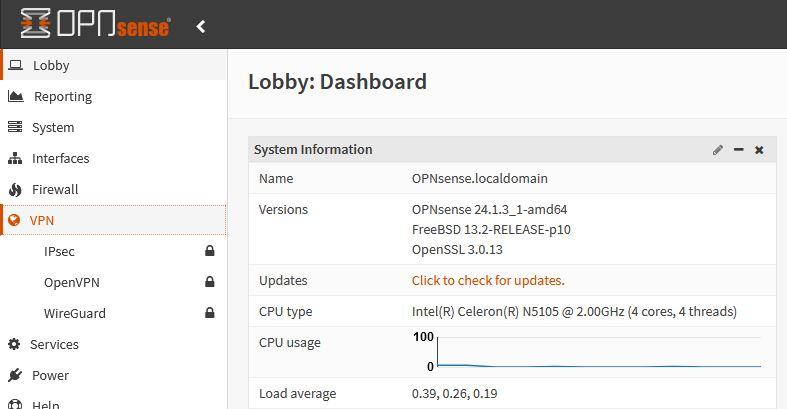Viewport: 787px width, 409px height.
Task: Edit the System Information widget with pencil icon
Action: (718, 150)
